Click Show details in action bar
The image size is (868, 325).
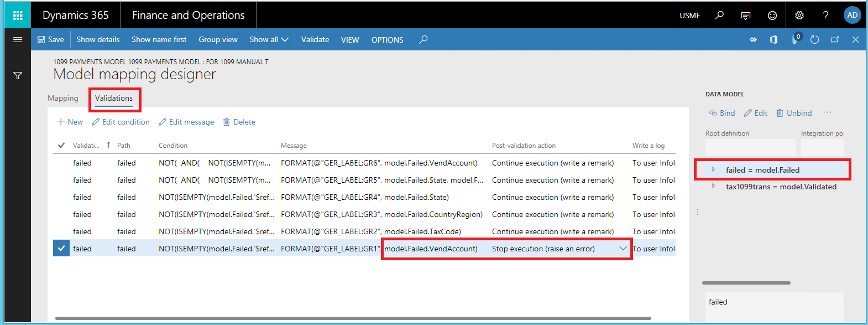tap(98, 39)
